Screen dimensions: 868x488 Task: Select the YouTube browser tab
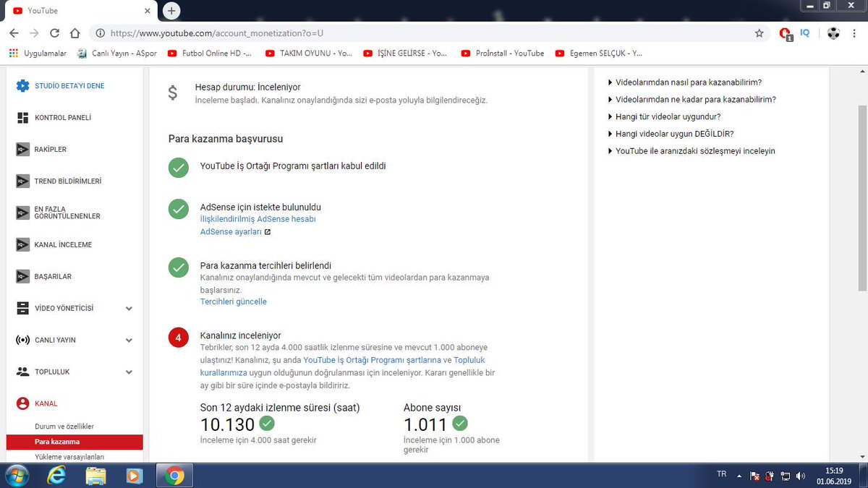coord(80,11)
